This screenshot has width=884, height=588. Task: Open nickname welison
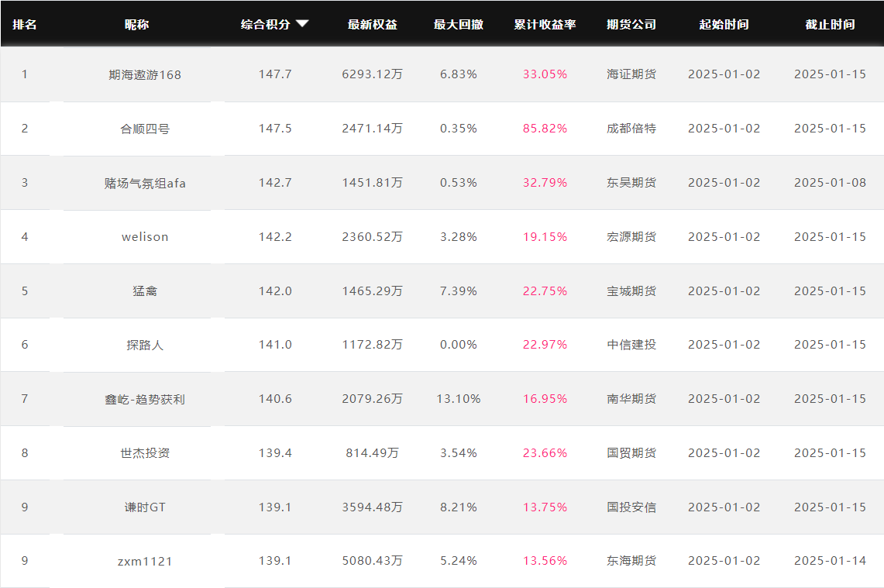pyautogui.click(x=145, y=237)
